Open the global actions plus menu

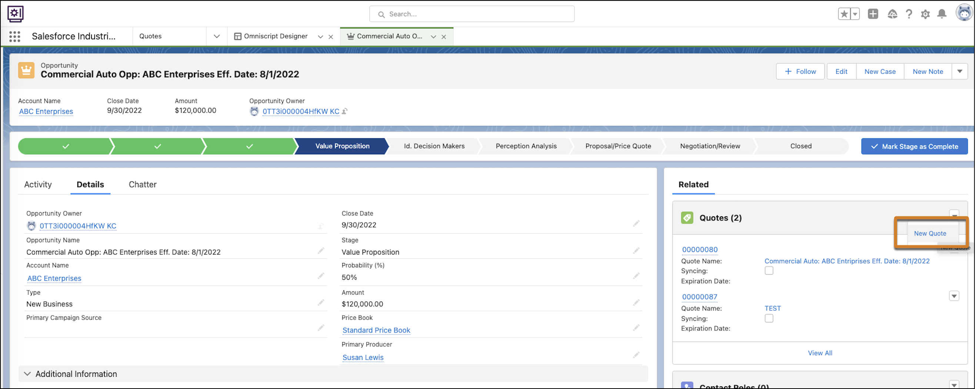[x=873, y=14]
